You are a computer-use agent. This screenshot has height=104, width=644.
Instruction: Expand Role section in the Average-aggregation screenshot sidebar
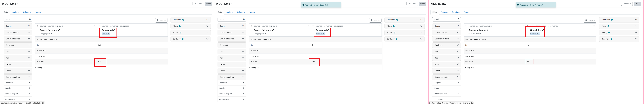[18, 58]
